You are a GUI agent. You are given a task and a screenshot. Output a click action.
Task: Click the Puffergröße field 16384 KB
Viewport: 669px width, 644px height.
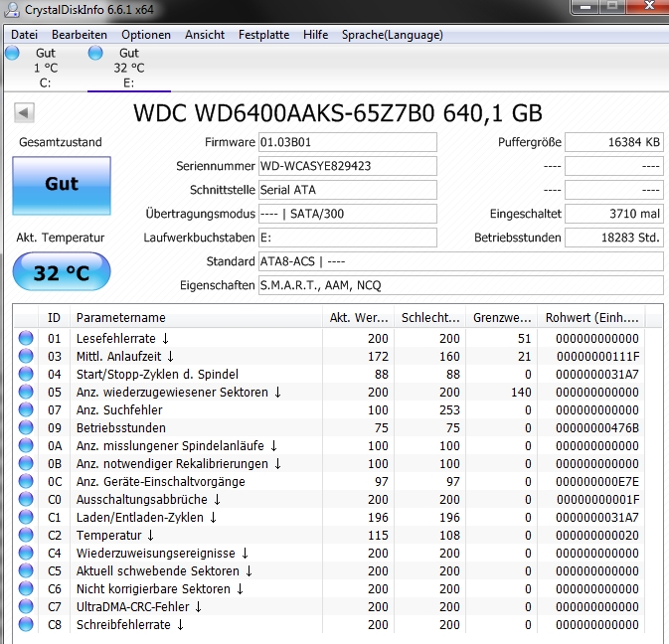614,142
